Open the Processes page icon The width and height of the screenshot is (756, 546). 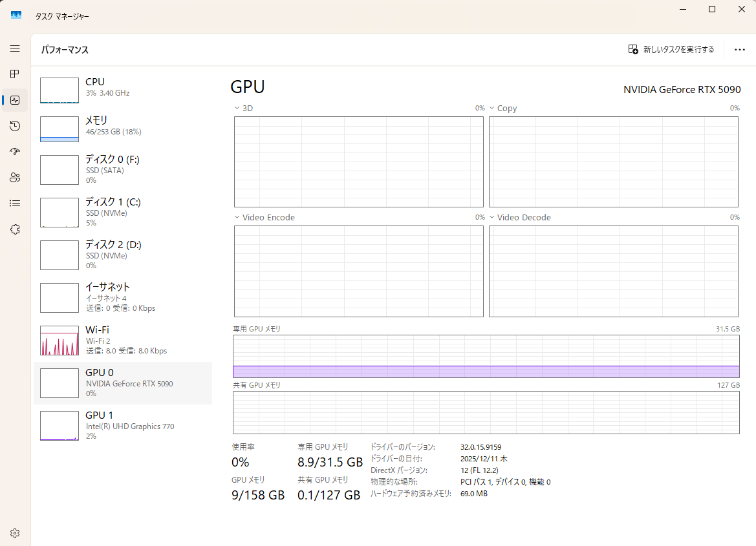click(15, 74)
